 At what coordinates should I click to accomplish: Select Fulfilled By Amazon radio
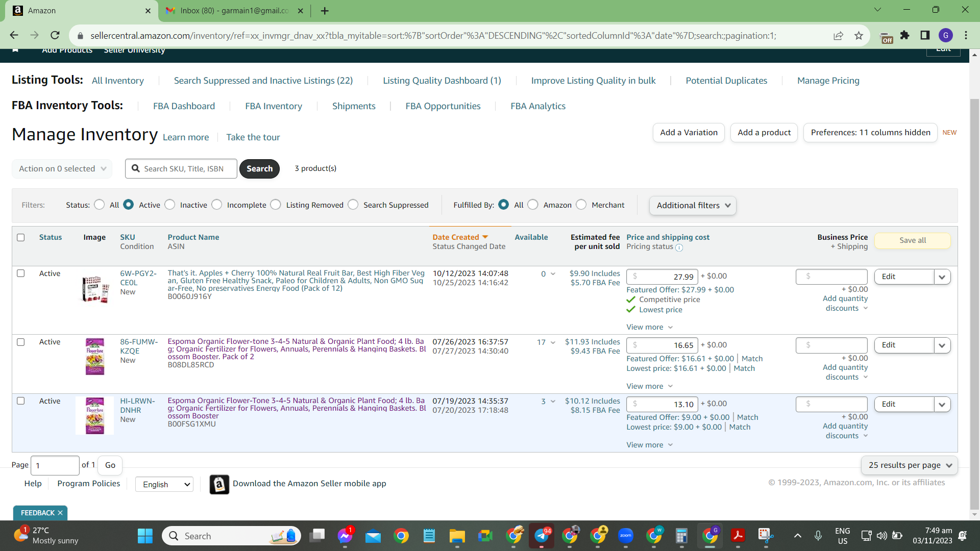coord(533,205)
